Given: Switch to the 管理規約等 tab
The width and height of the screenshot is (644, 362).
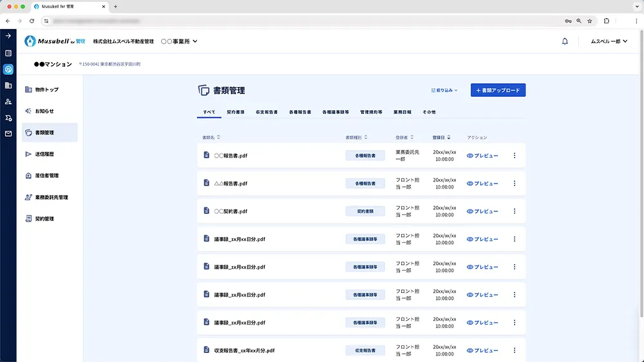Looking at the screenshot, I should [x=371, y=112].
